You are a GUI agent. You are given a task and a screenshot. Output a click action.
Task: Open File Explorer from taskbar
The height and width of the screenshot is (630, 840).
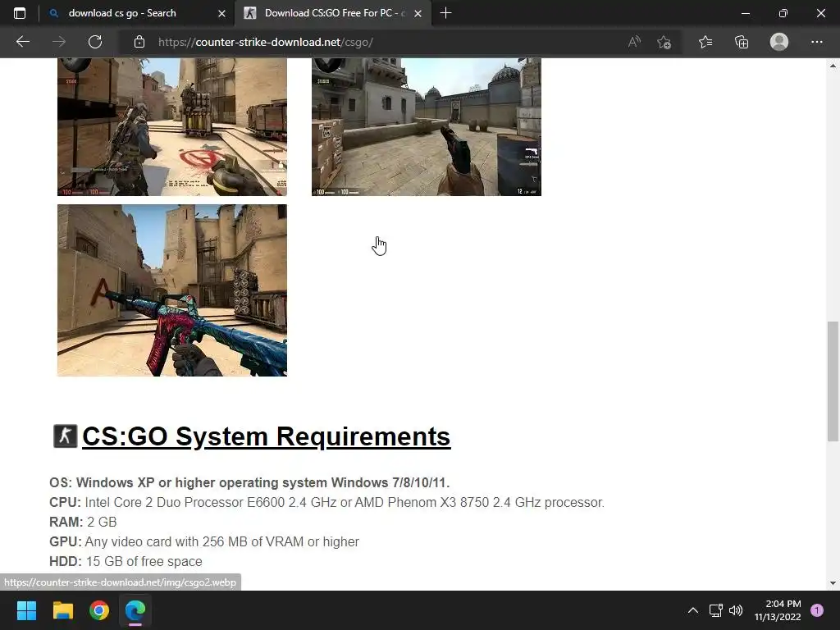click(x=62, y=610)
